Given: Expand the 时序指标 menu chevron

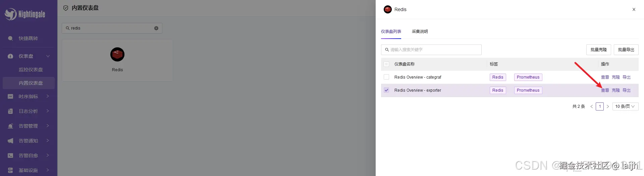Looking at the screenshot, I should click(48, 96).
